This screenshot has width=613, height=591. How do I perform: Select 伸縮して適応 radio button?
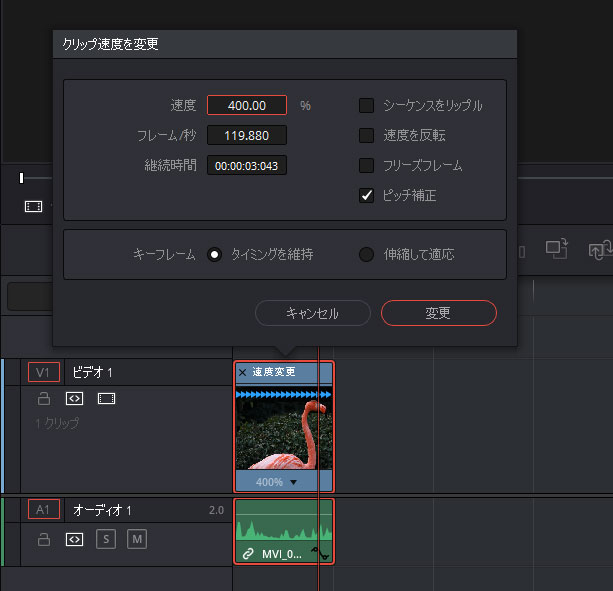click(366, 254)
